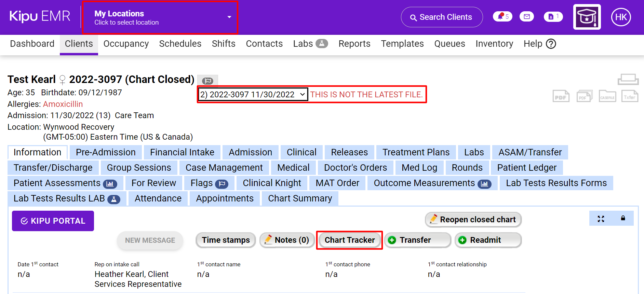The width and height of the screenshot is (644, 294).
Task: Click the flag icon beside patient name
Action: 207,81
